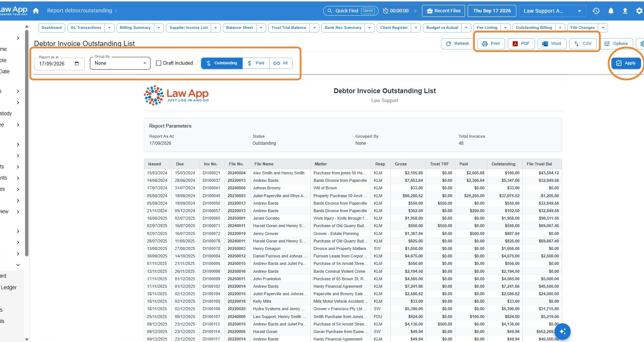
Task: Open the Ledger sidebar item
Action: tap(9, 287)
